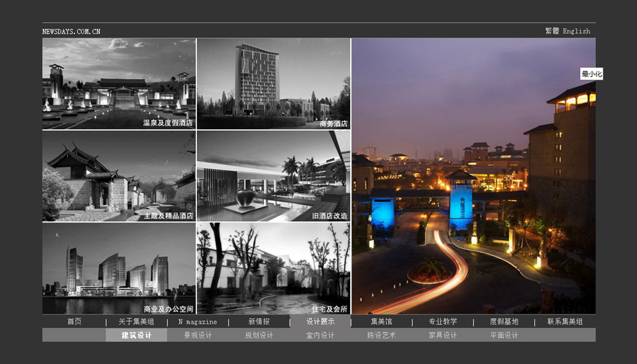Viewport: 637px width, 364px height.
Task: Open the 新情报 menu item
Action: click(259, 322)
